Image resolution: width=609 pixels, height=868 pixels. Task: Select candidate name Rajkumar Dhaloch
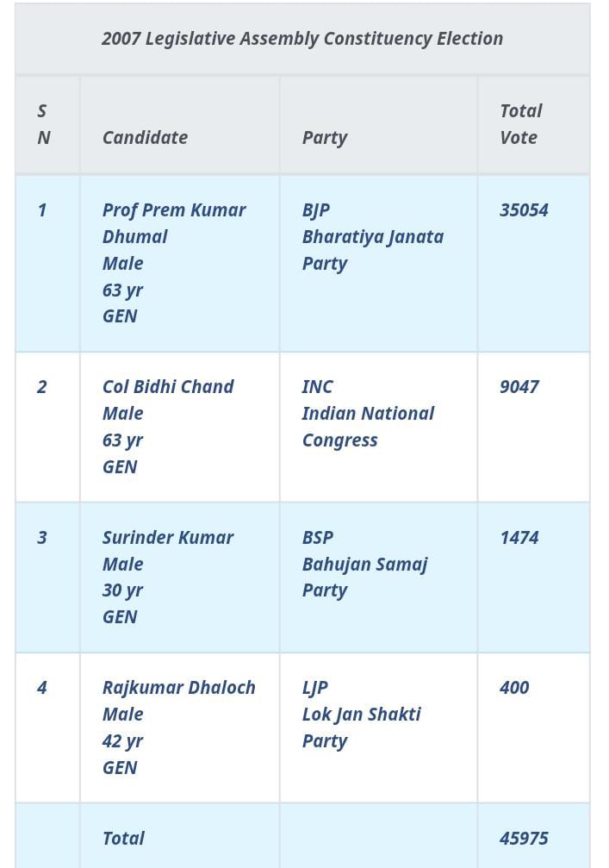click(179, 688)
